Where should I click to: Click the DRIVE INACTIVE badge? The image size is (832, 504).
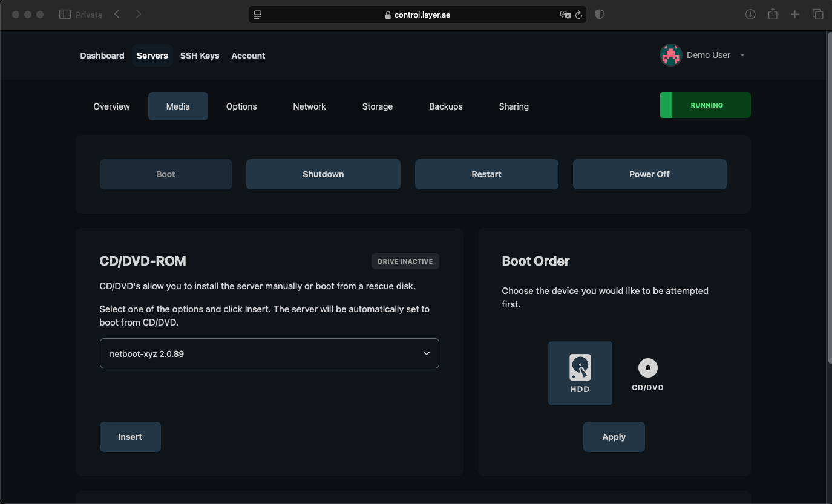[x=405, y=261]
